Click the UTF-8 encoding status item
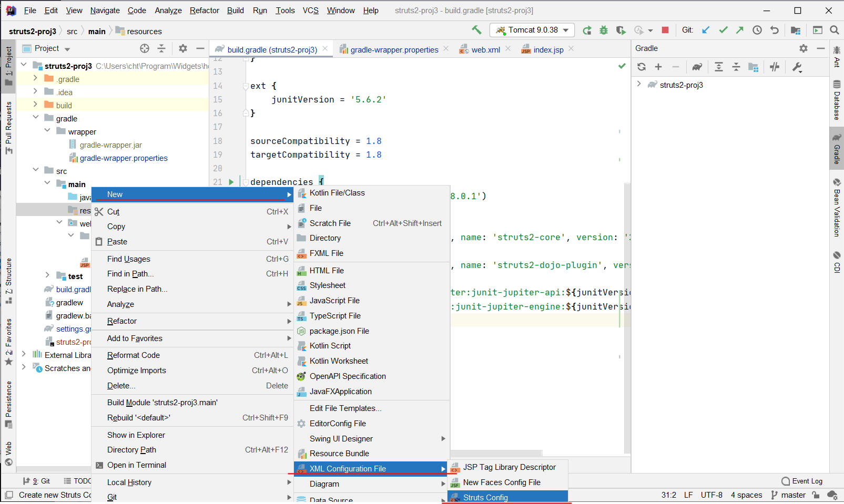Image resolution: width=844 pixels, height=504 pixels. coord(711,495)
